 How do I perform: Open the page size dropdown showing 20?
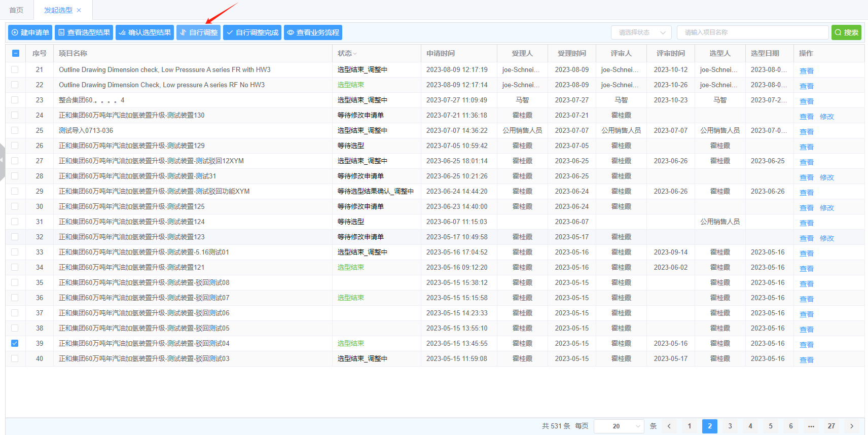coord(619,426)
